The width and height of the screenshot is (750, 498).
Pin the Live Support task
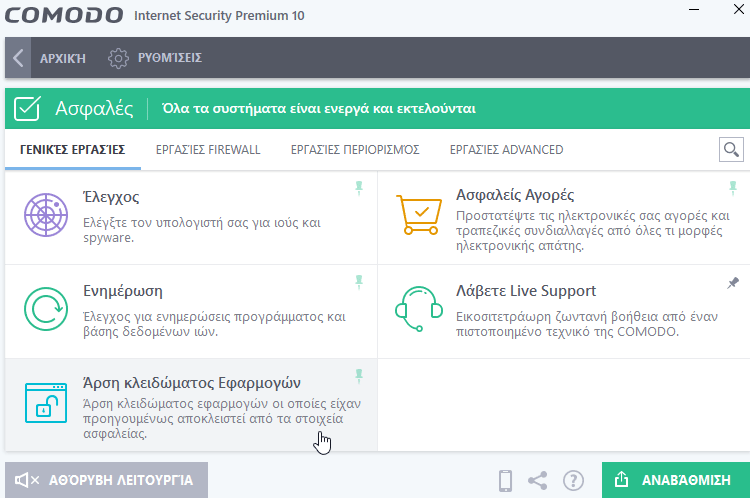click(x=733, y=283)
